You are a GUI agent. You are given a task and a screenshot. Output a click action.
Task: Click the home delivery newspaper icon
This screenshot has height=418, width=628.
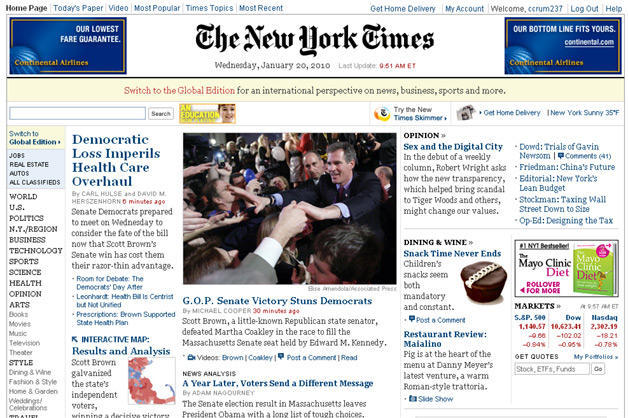point(465,113)
